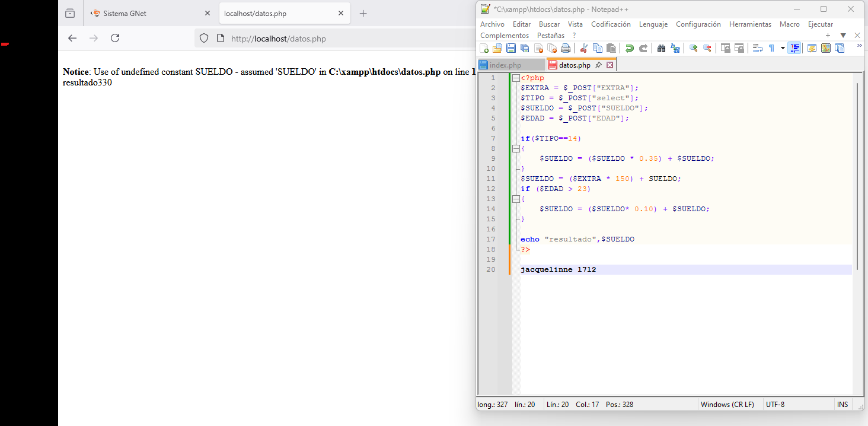Open the Configuración menu
This screenshot has width=868, height=426.
click(x=698, y=24)
